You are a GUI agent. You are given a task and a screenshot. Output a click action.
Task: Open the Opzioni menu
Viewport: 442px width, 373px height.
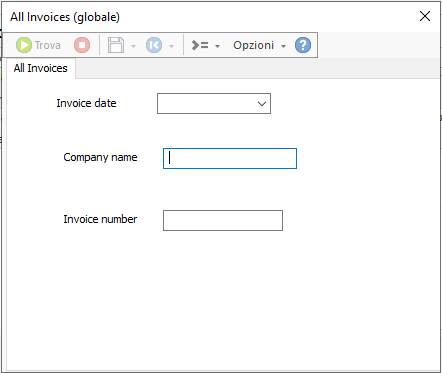click(x=254, y=45)
